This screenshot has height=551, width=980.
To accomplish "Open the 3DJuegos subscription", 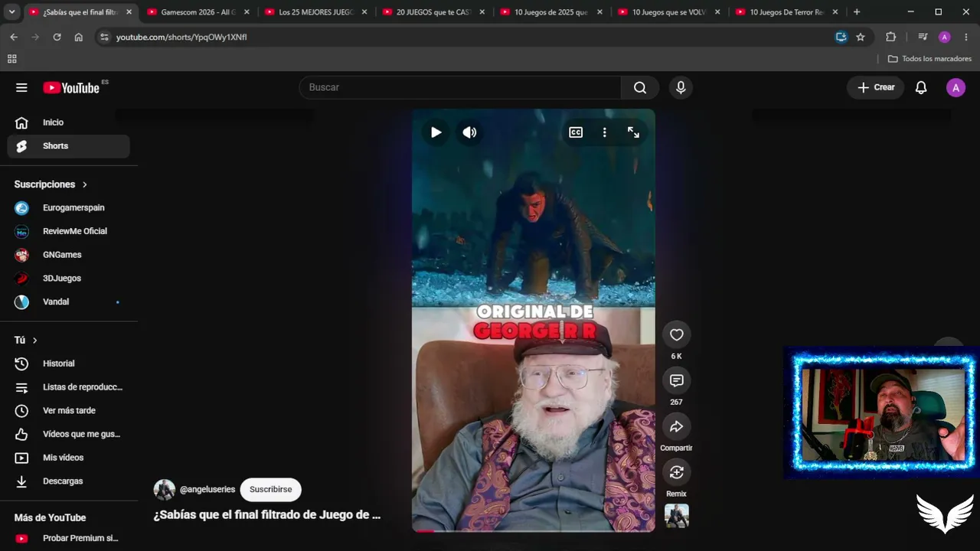I will point(69,279).
